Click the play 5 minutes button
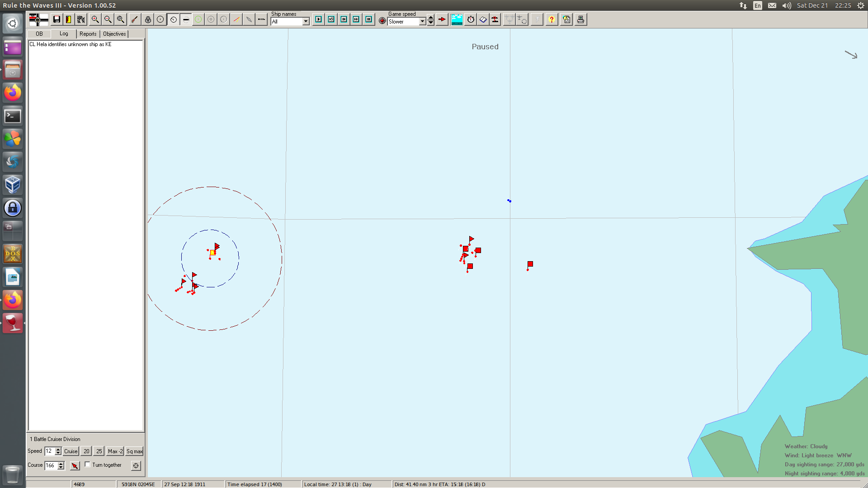Screen dimensions: 868x488 pos(331,19)
